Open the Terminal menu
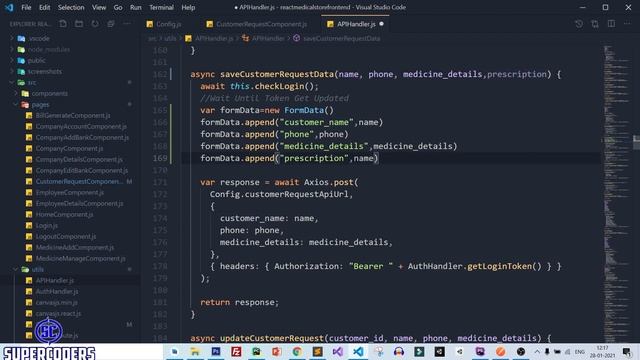The width and height of the screenshot is (640, 360). coord(161,7)
